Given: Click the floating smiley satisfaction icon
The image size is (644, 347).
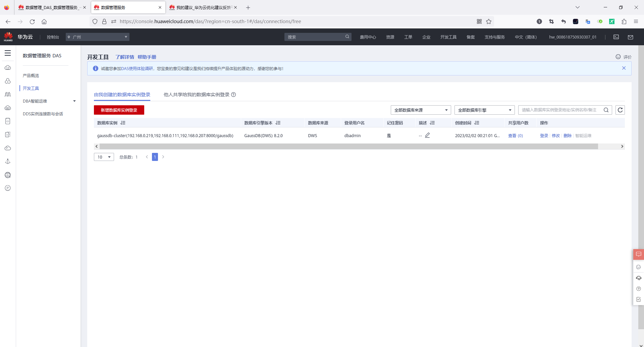Looking at the screenshot, I should (x=639, y=267).
